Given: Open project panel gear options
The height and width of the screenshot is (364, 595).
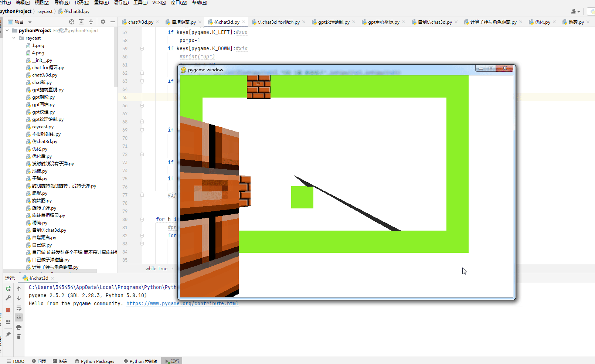Looking at the screenshot, I should tap(103, 22).
